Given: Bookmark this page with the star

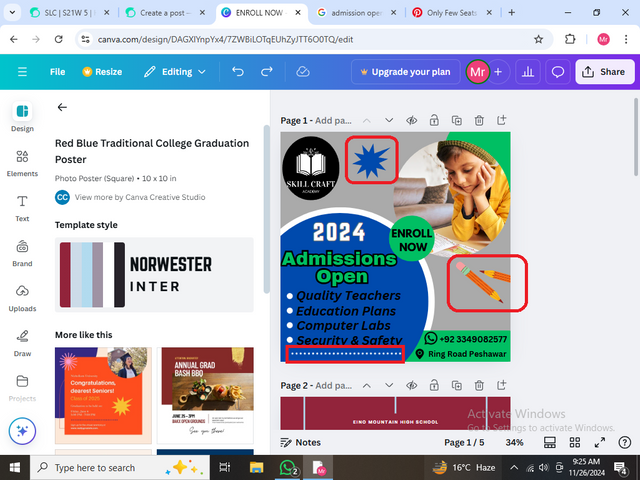Looking at the screenshot, I should pyautogui.click(x=538, y=39).
